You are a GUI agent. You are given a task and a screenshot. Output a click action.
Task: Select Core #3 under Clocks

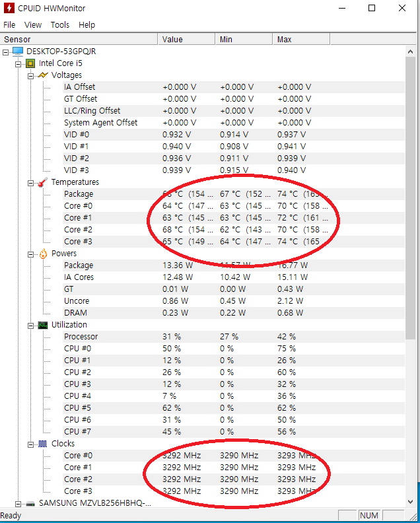pyautogui.click(x=234, y=491)
